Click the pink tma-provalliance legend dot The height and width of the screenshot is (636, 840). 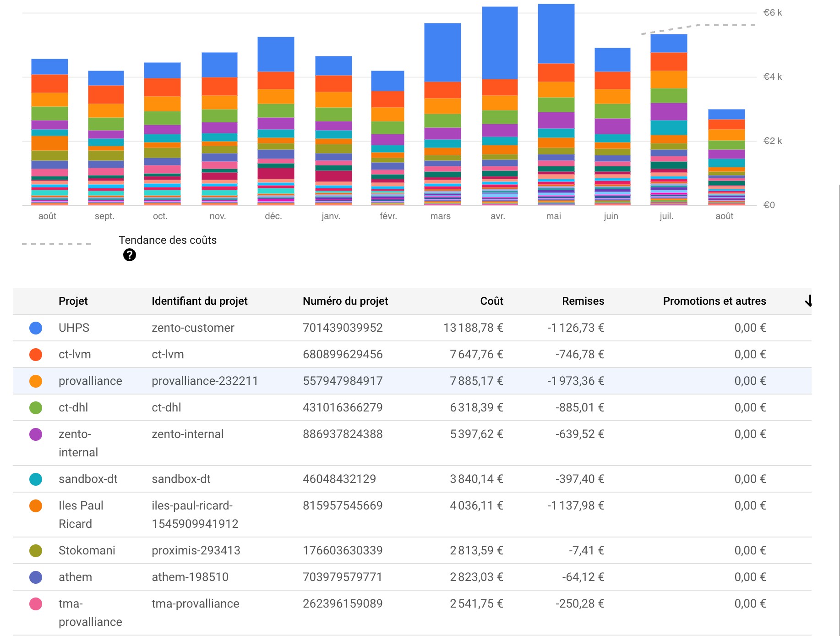(36, 603)
